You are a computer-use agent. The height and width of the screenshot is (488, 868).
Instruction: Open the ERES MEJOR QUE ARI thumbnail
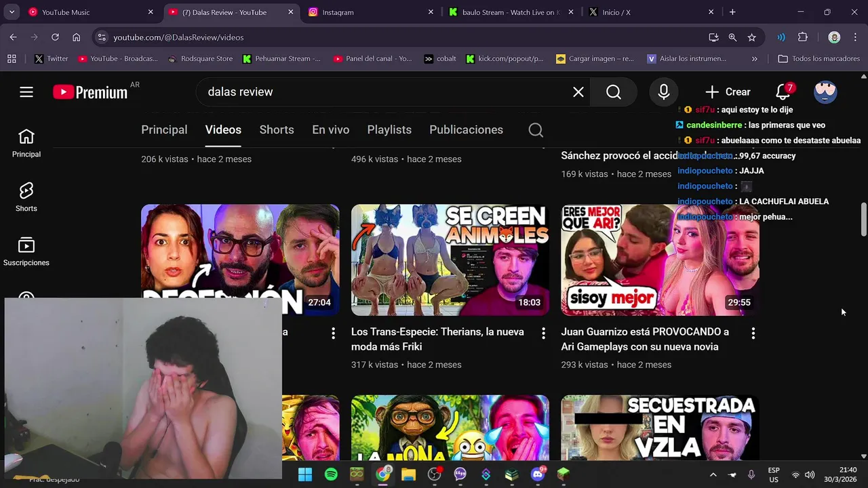(x=660, y=260)
